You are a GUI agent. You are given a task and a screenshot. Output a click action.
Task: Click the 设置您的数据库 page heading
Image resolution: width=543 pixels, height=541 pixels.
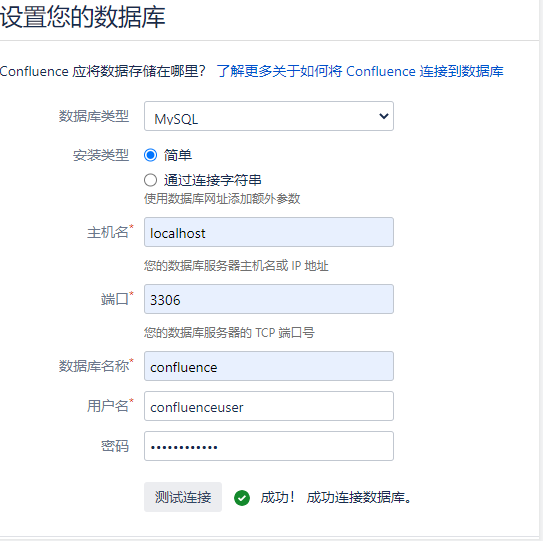click(x=82, y=17)
